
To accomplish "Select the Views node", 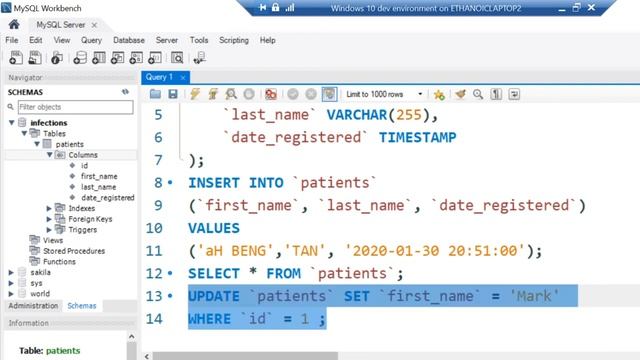I will [x=53, y=240].
